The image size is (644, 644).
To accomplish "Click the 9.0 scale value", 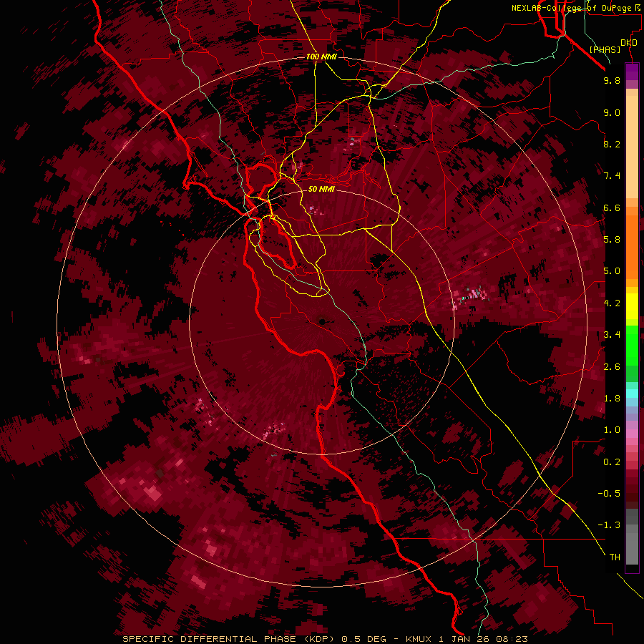I will click(x=612, y=112).
